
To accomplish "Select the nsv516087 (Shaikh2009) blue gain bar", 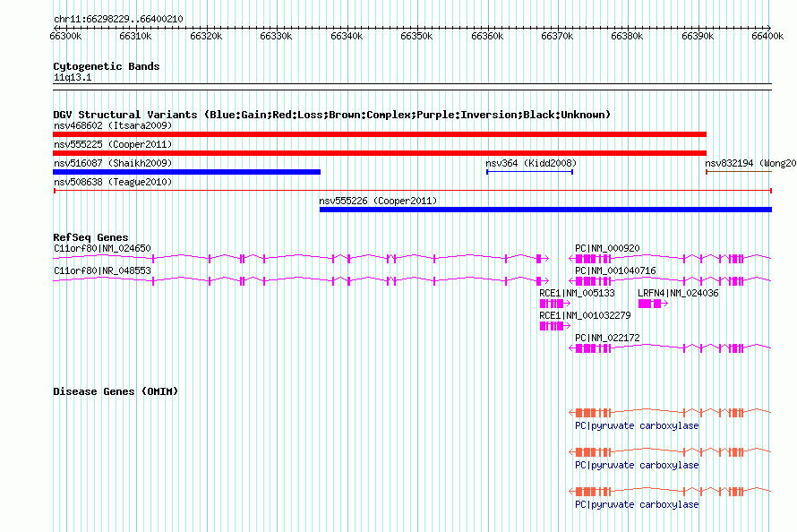I will (186, 172).
